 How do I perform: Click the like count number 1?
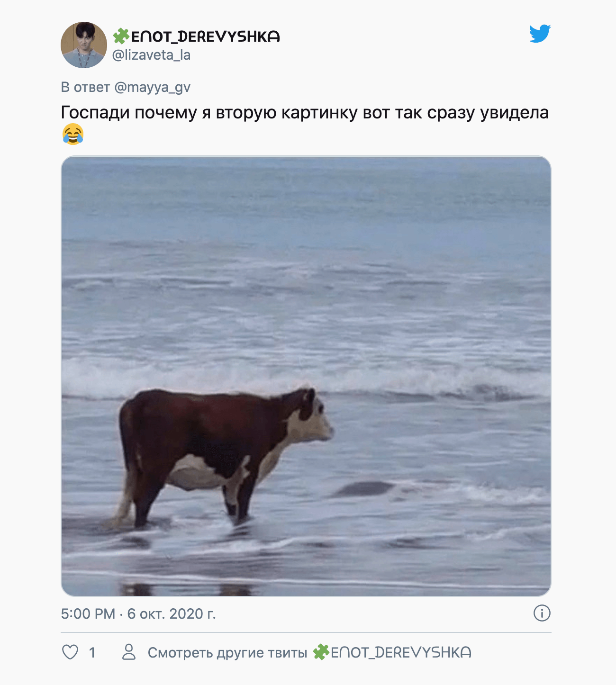[x=92, y=653]
